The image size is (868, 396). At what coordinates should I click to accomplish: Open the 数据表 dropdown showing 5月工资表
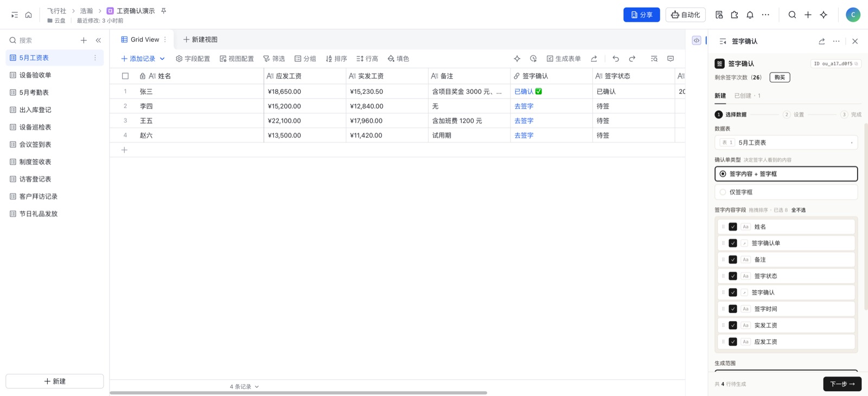(786, 143)
